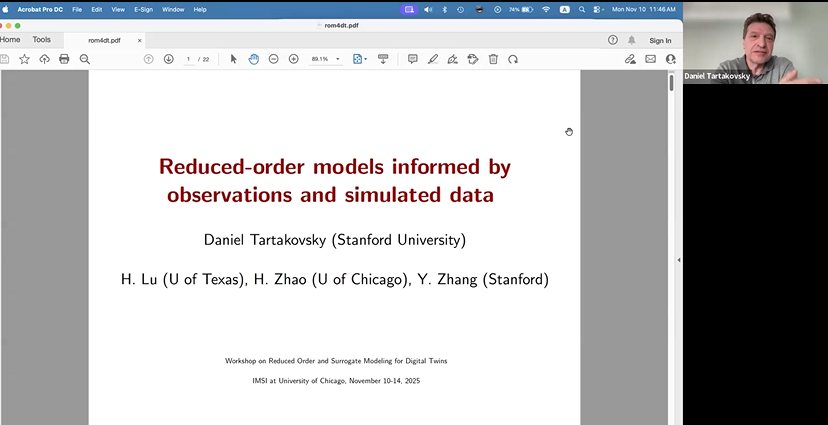This screenshot has width=828, height=425.
Task: Select the highlight text pen tool
Action: point(433,59)
